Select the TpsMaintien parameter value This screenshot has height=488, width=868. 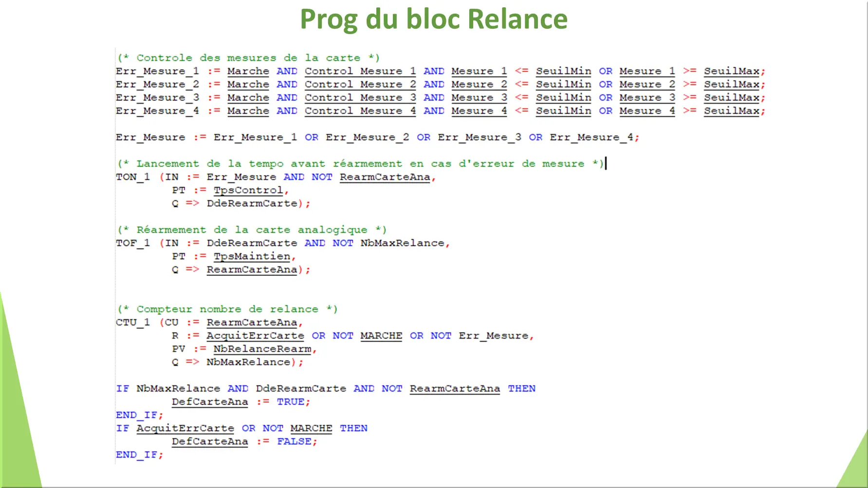pos(251,256)
